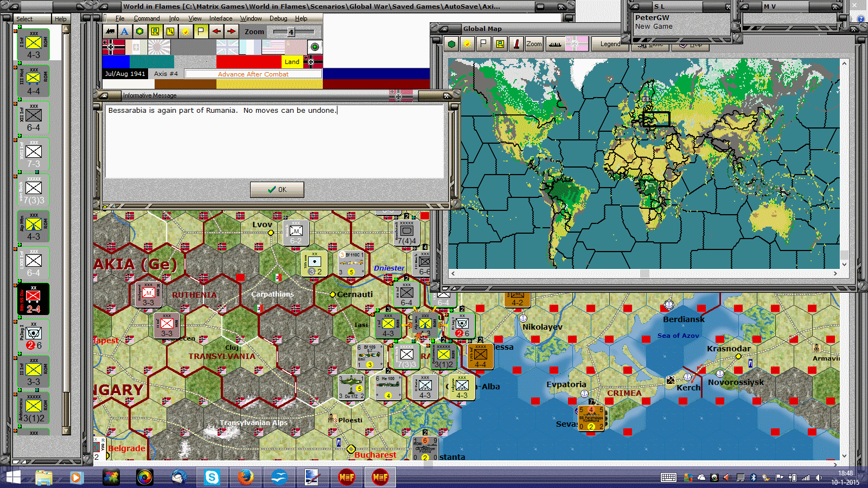Click the Bessarabia message text area
Image resolution: width=868 pixels, height=488 pixels.
[x=275, y=141]
